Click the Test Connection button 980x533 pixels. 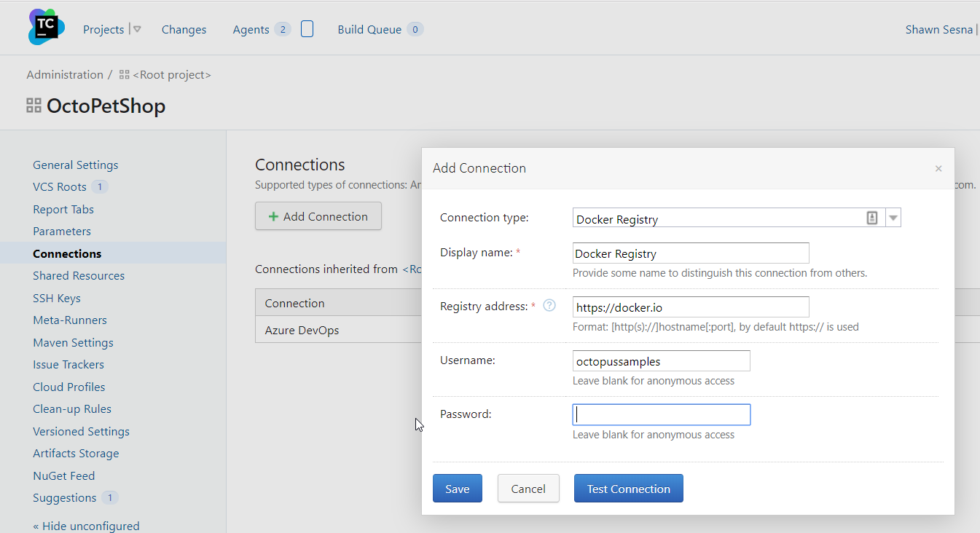(628, 489)
